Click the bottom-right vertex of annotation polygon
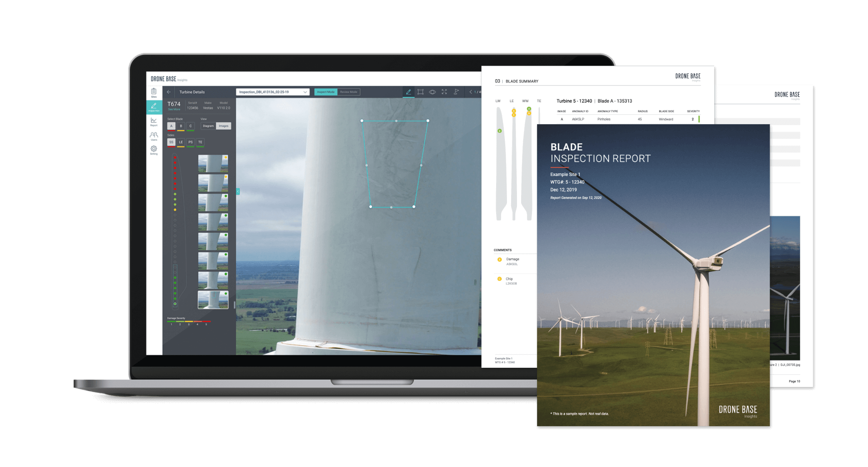Screen dimensions: 868x467 pyautogui.click(x=414, y=206)
